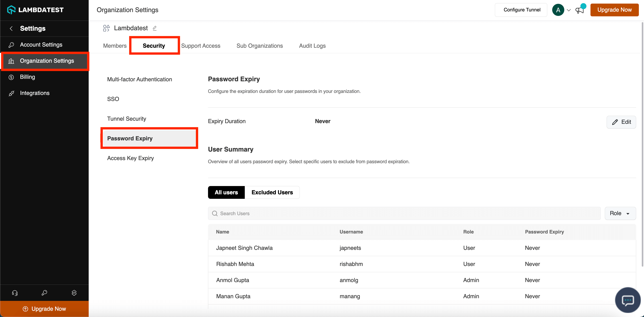Click the pencil icon next to Lambdatest name

[155, 28]
